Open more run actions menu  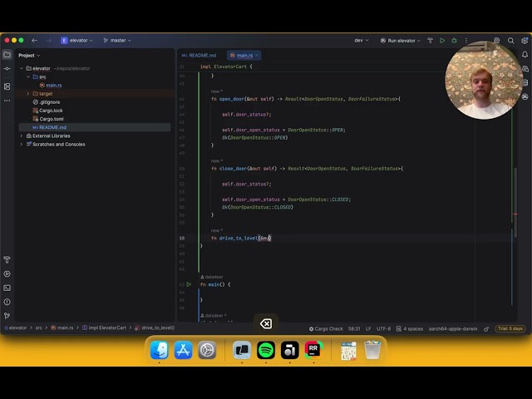click(465, 41)
